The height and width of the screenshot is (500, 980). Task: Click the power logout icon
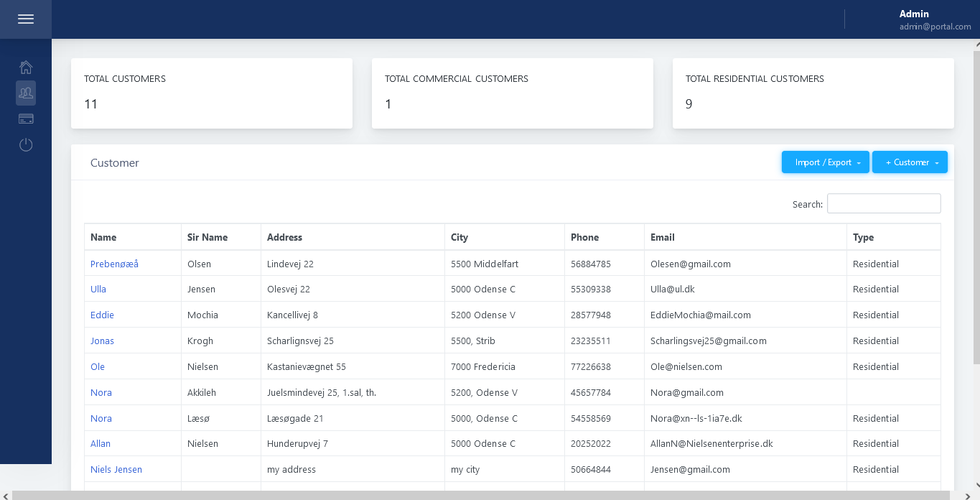[26, 145]
